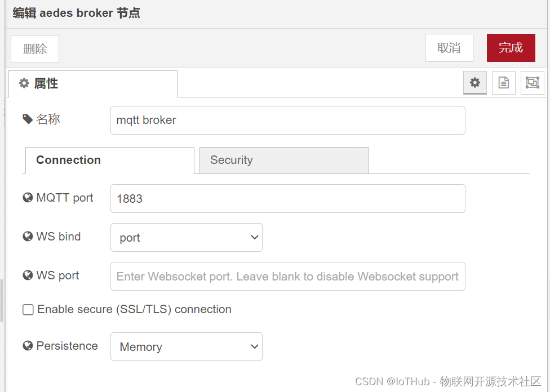Image resolution: width=550 pixels, height=392 pixels.
Task: Open the node Description document icon
Action: 503,82
